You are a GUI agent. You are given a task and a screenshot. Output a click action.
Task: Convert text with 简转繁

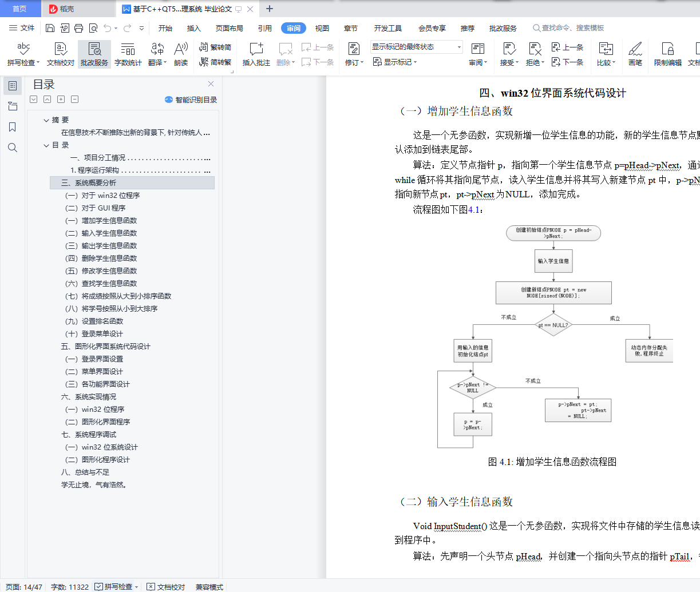click(x=215, y=62)
